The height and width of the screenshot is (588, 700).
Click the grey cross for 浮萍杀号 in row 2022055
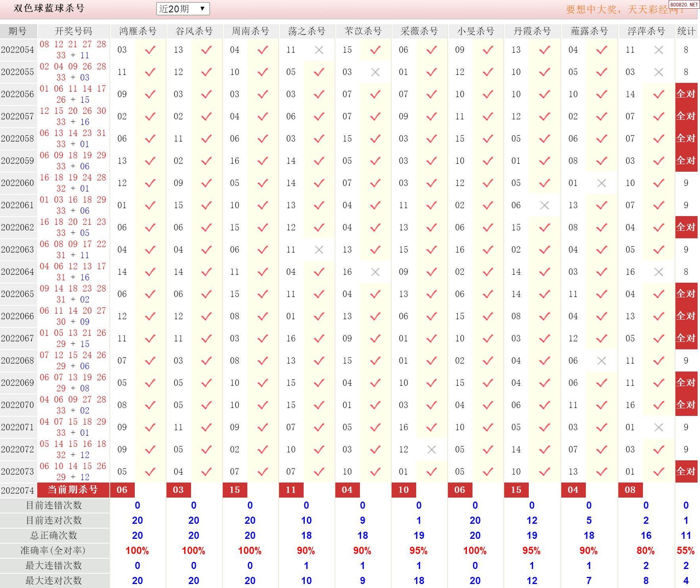[x=659, y=72]
